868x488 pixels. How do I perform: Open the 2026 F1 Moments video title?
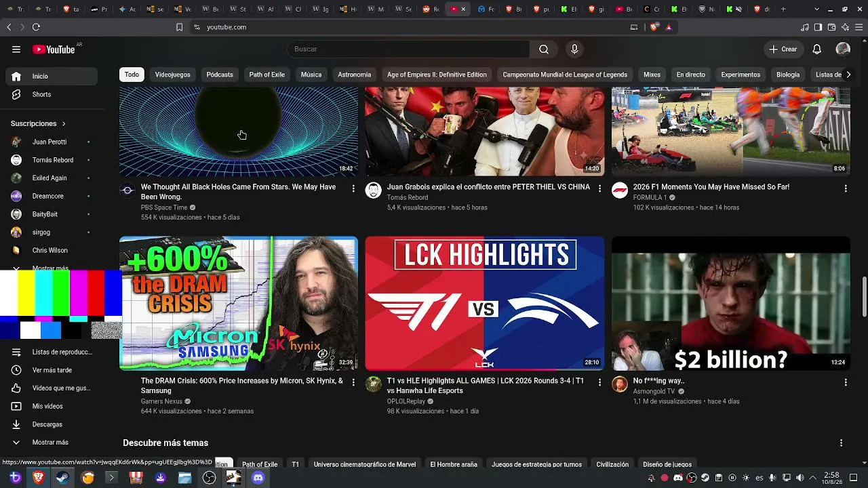tap(711, 187)
